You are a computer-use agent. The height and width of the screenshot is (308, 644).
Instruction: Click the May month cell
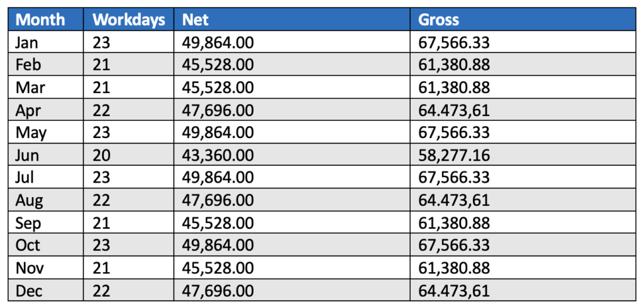pyautogui.click(x=31, y=133)
